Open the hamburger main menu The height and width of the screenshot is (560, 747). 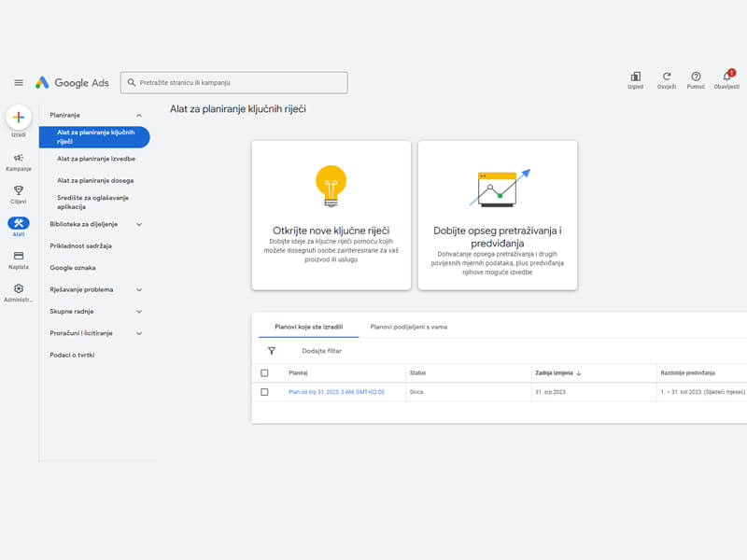(19, 83)
